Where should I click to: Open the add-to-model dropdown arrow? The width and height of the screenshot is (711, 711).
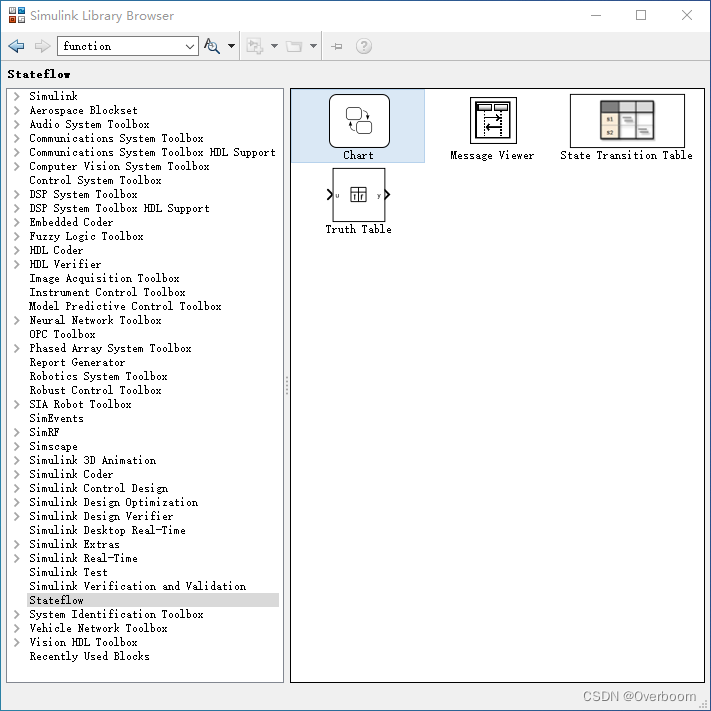click(274, 46)
